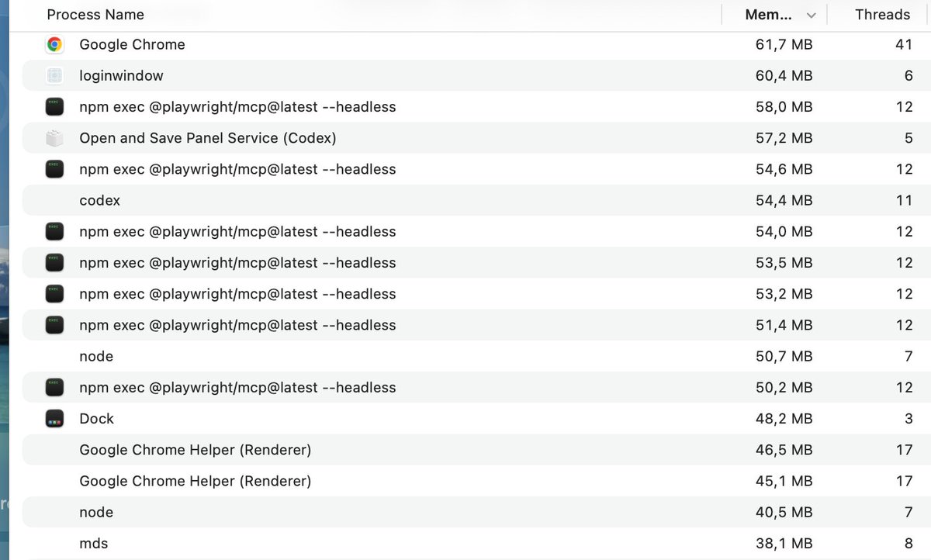Select npm exec name text in 50,2 MB row

click(237, 387)
